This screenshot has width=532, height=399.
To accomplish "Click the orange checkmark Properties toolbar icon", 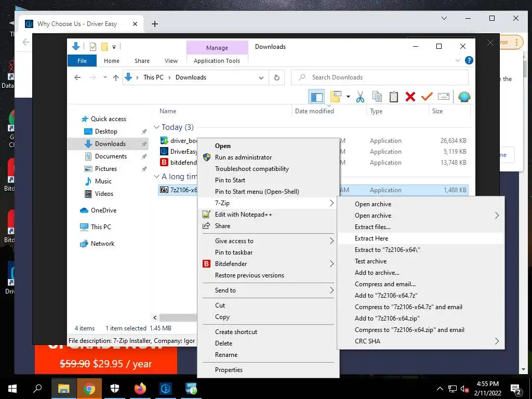I will [427, 97].
